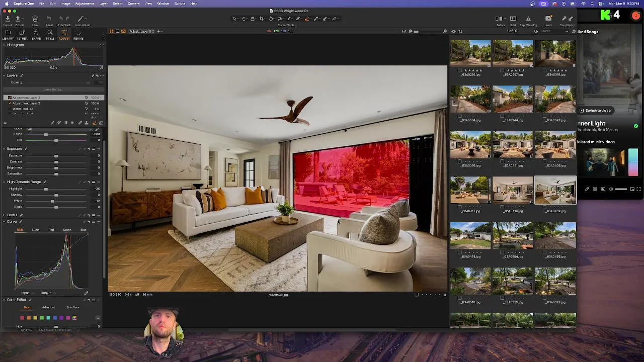Click the Search field in browser
644x362 pixels.
click(552, 31)
